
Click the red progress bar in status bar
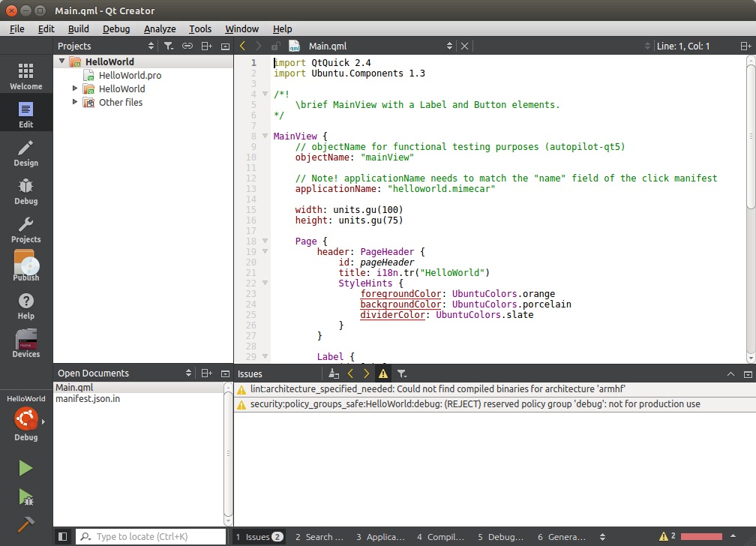tap(701, 536)
